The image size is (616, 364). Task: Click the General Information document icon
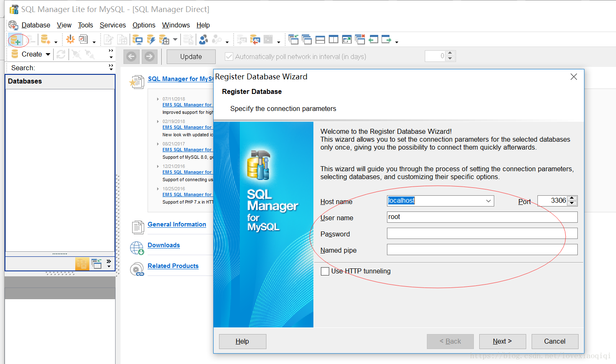[x=138, y=227]
